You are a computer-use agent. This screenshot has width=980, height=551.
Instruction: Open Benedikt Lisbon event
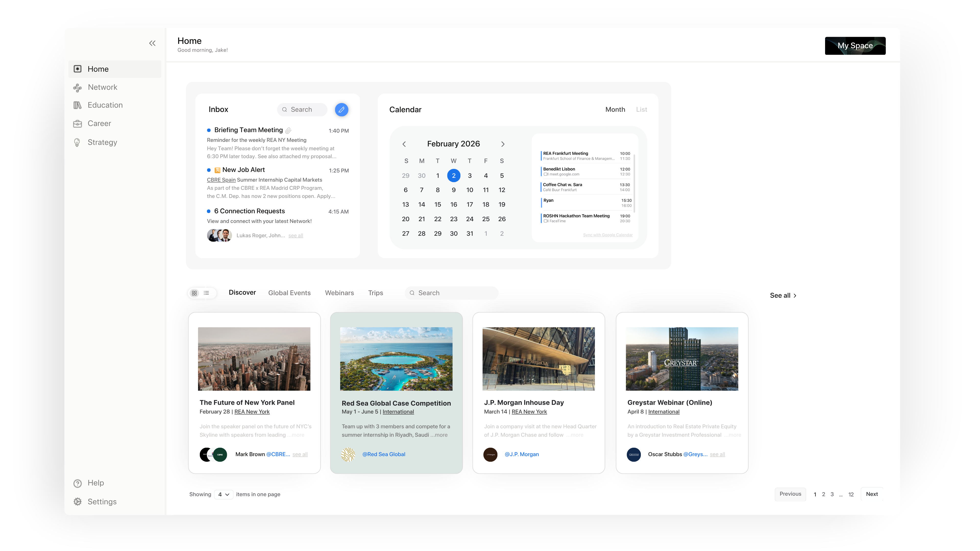click(x=586, y=171)
